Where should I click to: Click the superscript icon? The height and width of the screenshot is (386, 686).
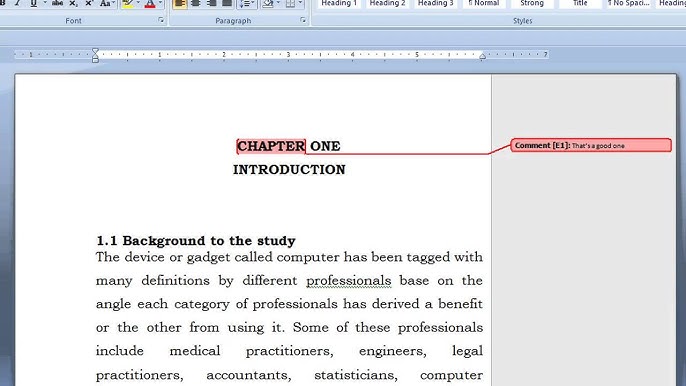point(89,4)
